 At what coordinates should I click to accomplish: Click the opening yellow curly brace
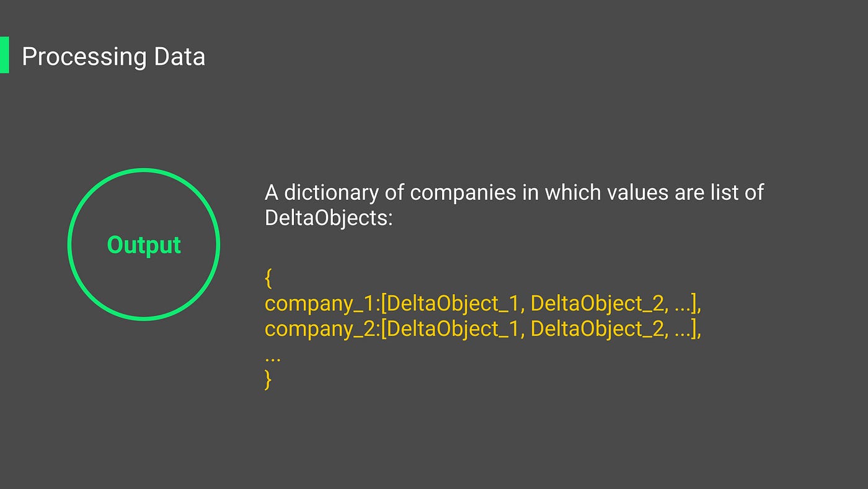point(268,279)
